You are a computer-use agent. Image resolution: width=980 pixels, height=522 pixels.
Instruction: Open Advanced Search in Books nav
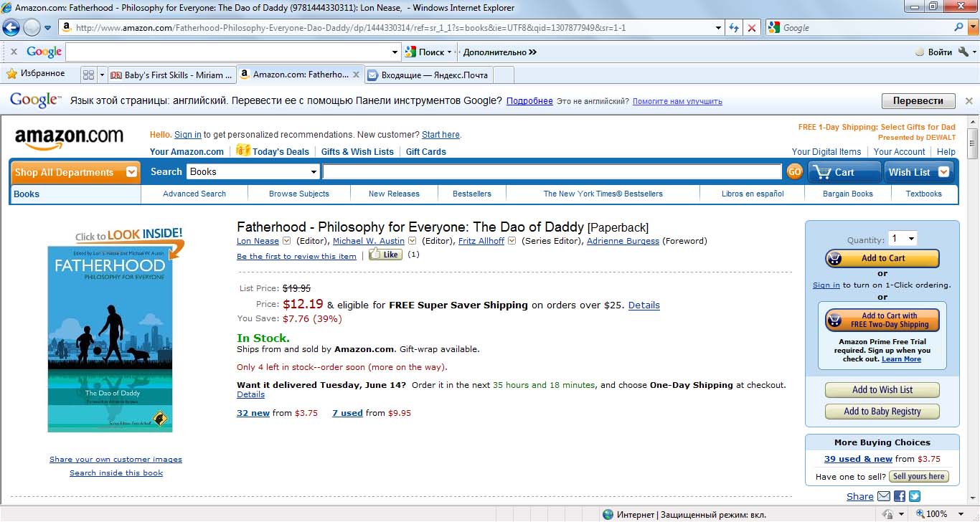tap(194, 194)
